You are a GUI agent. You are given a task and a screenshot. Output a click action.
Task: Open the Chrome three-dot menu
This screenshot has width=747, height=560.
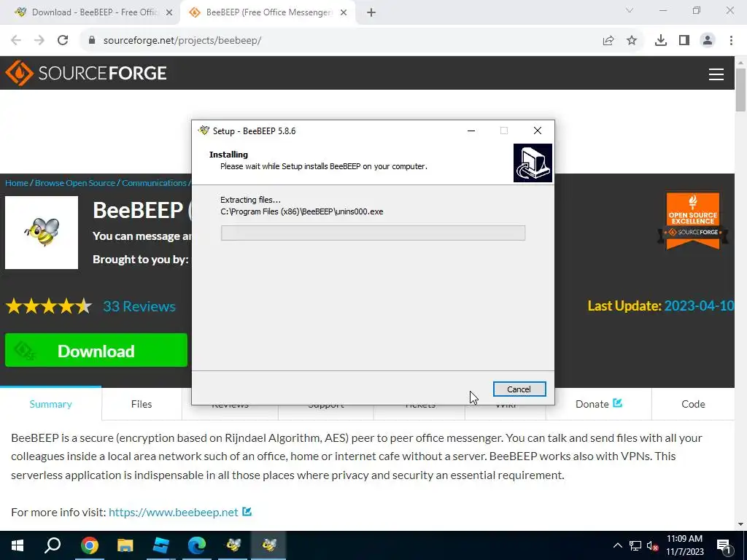tap(731, 41)
